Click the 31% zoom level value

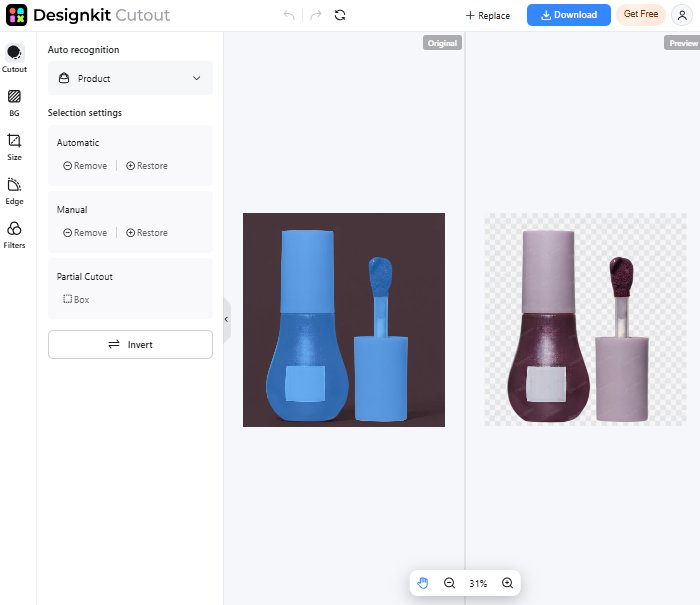(x=478, y=584)
